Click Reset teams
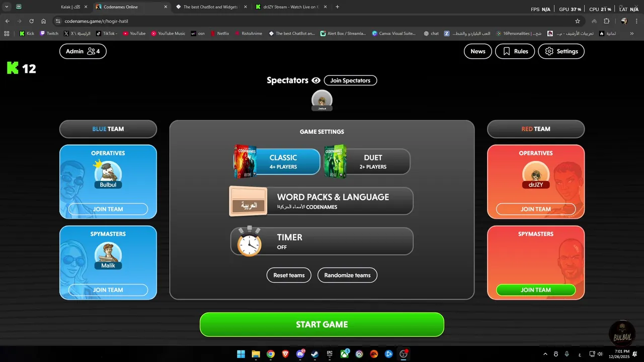 pos(289,275)
